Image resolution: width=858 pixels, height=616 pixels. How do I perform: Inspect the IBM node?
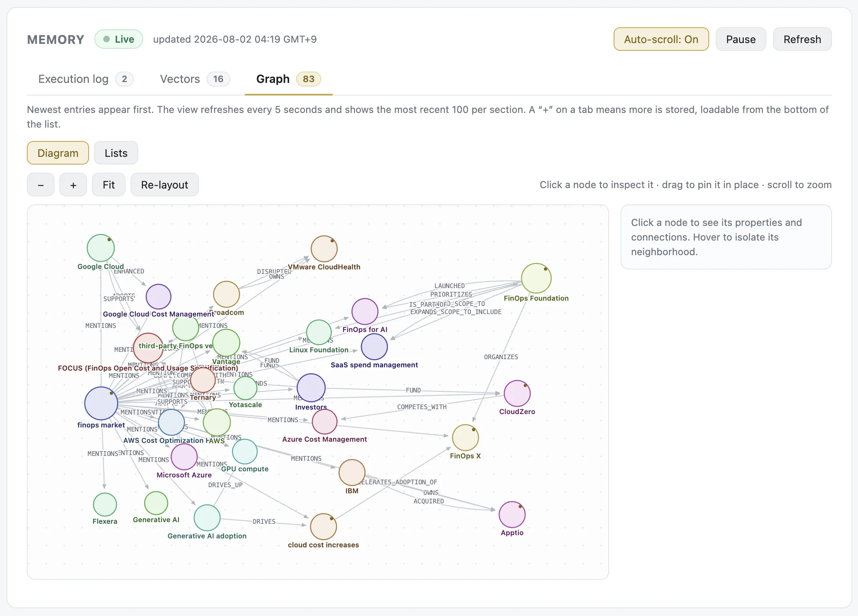coord(352,473)
